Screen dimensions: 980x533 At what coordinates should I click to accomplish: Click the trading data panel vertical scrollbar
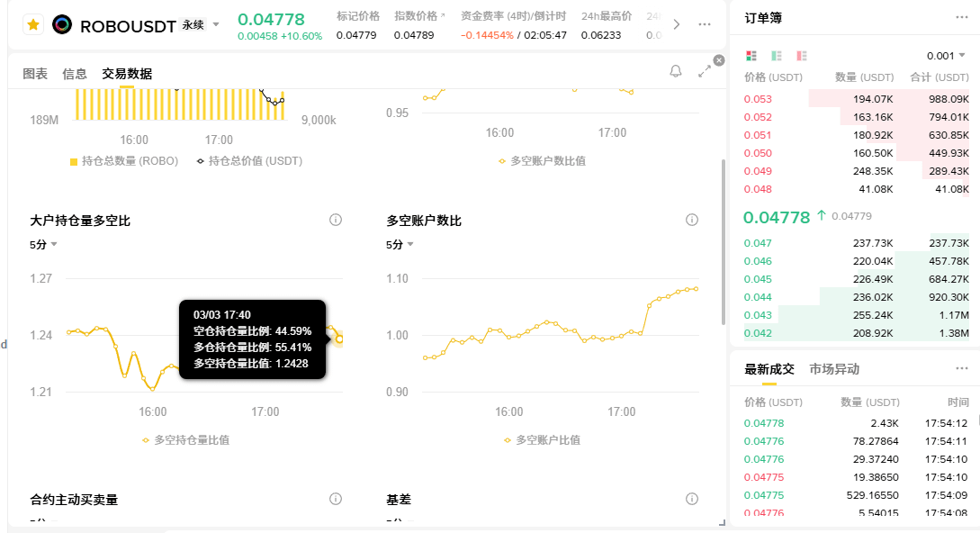click(x=724, y=241)
